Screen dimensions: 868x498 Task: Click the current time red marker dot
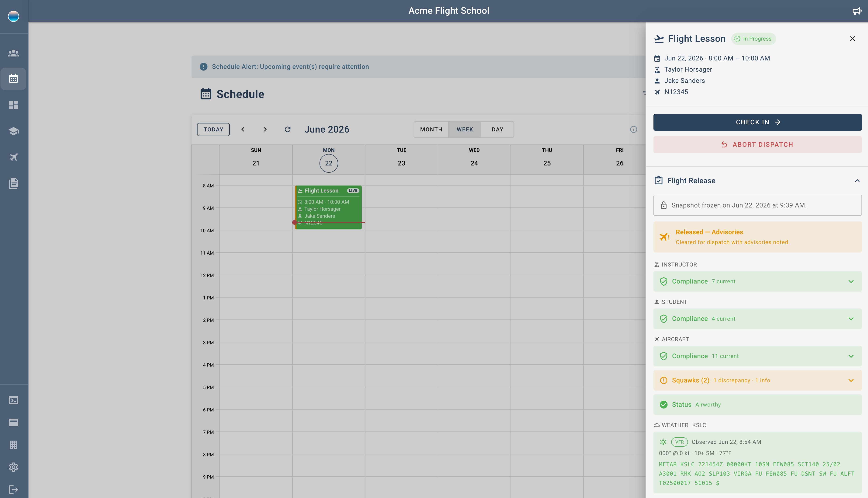tap(294, 222)
